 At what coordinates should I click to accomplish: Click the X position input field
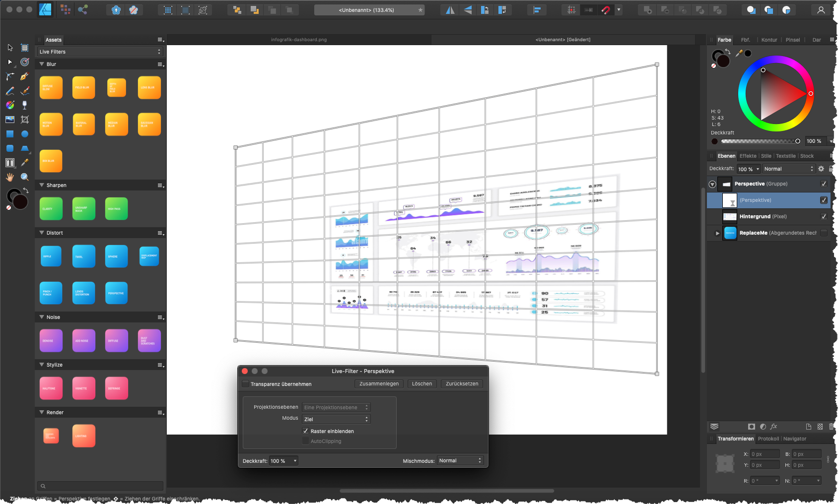point(765,454)
